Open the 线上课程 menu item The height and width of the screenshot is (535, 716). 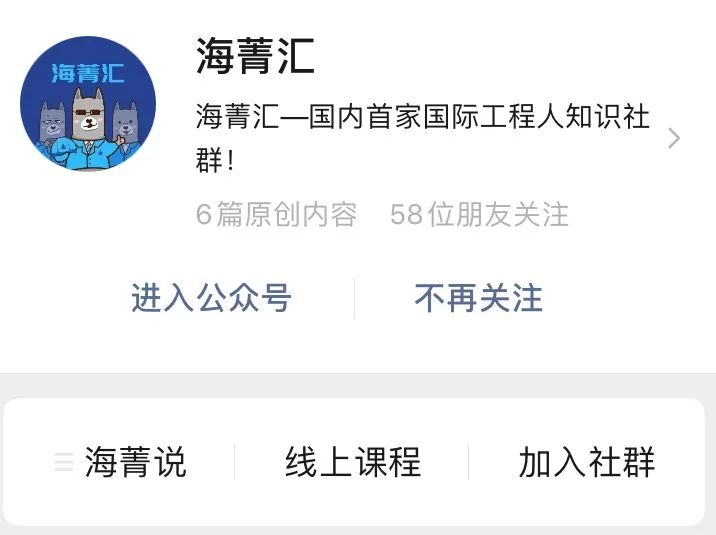click(353, 462)
